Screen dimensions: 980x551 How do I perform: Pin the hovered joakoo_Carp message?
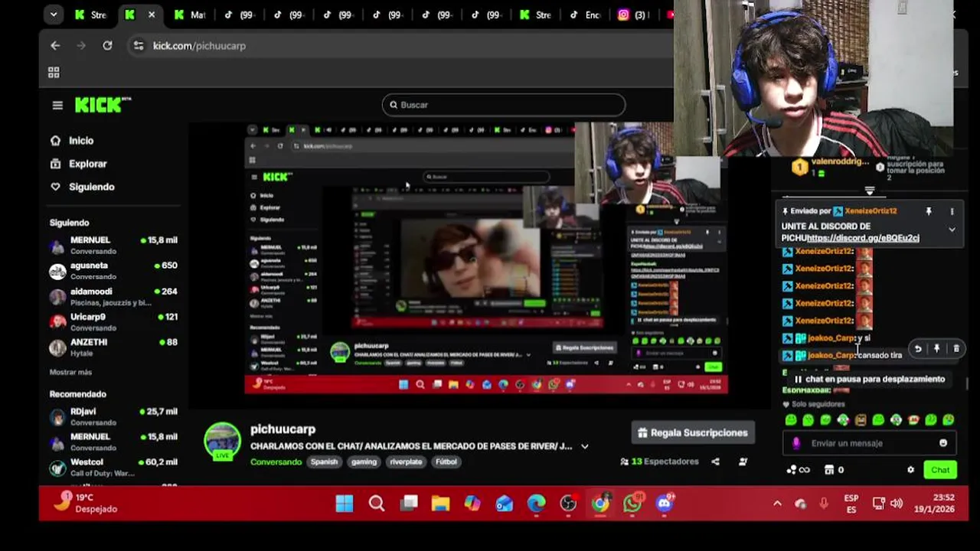tap(936, 349)
